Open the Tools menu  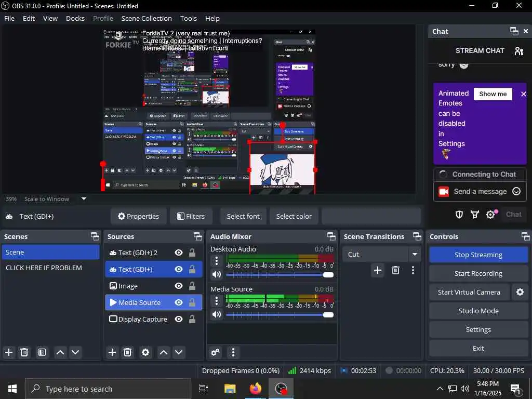[188, 18]
